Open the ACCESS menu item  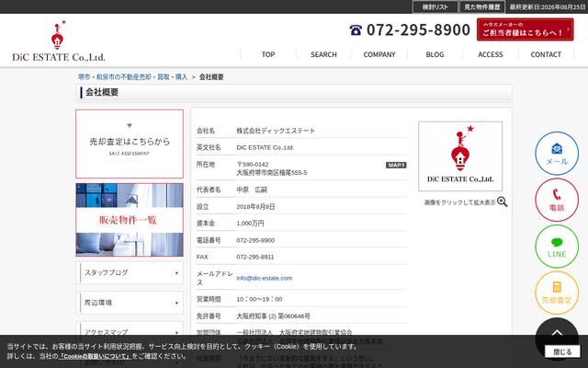tap(490, 54)
